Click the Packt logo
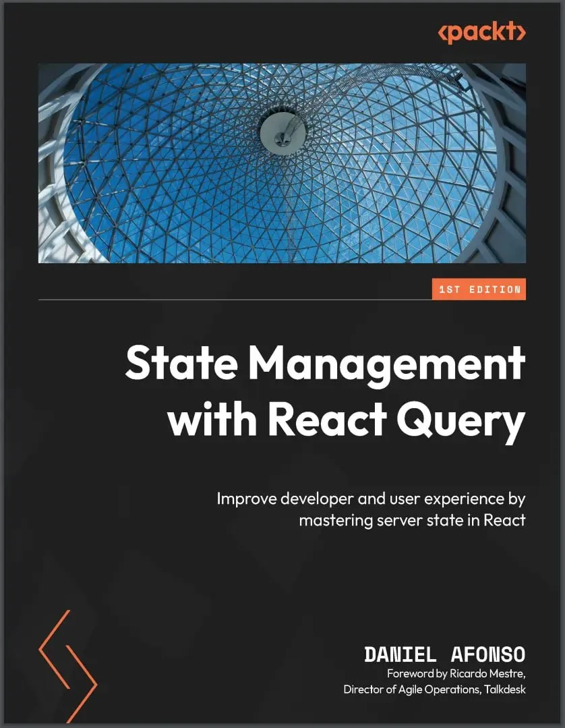This screenshot has width=565, height=728. click(481, 33)
